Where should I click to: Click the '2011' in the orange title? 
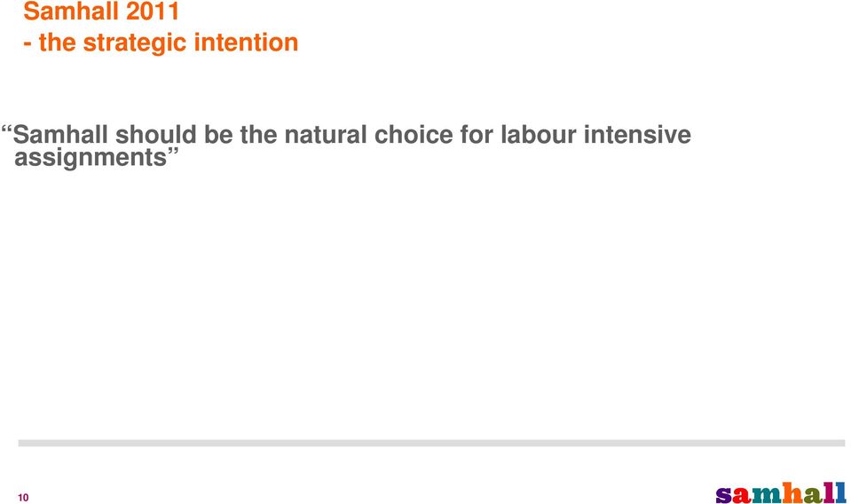pyautogui.click(x=153, y=11)
